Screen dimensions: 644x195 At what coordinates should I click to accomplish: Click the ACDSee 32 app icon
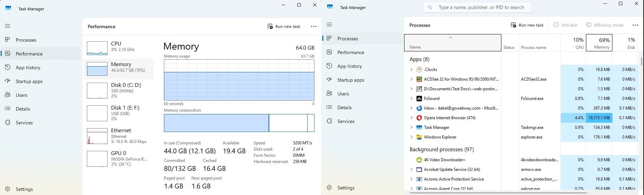pos(419,79)
